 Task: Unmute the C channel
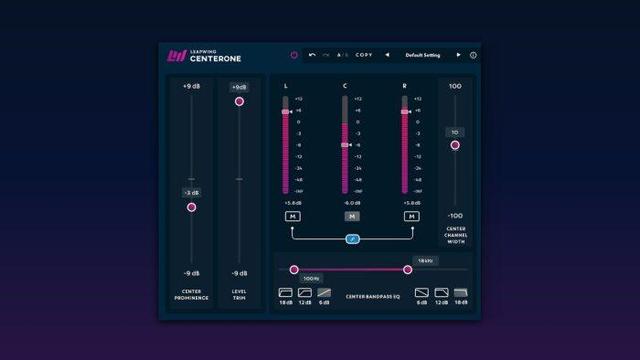tap(352, 216)
